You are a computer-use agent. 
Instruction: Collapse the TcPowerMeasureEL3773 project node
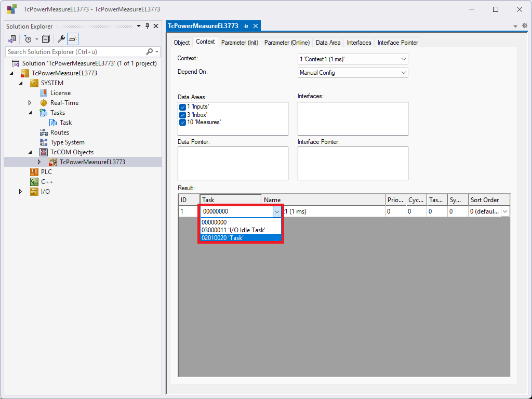pos(11,73)
